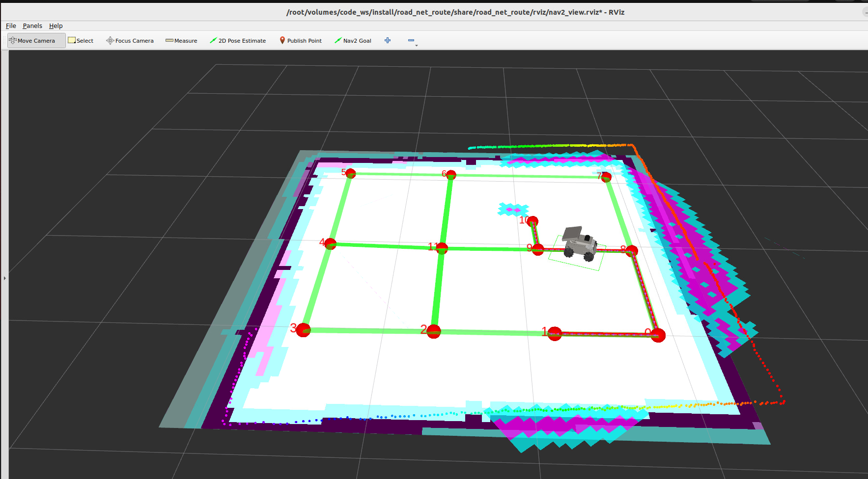
Task: Open the File menu
Action: coord(11,26)
